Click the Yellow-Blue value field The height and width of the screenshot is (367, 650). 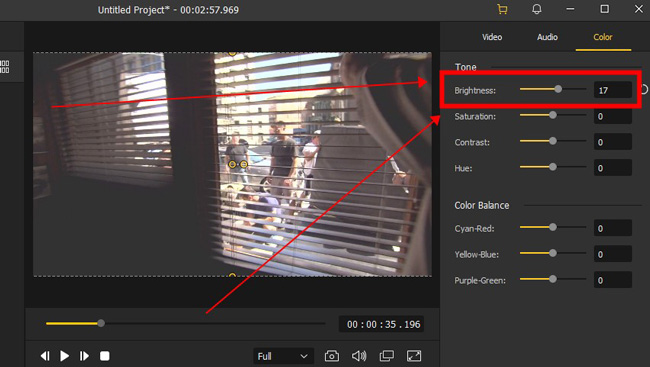click(613, 254)
